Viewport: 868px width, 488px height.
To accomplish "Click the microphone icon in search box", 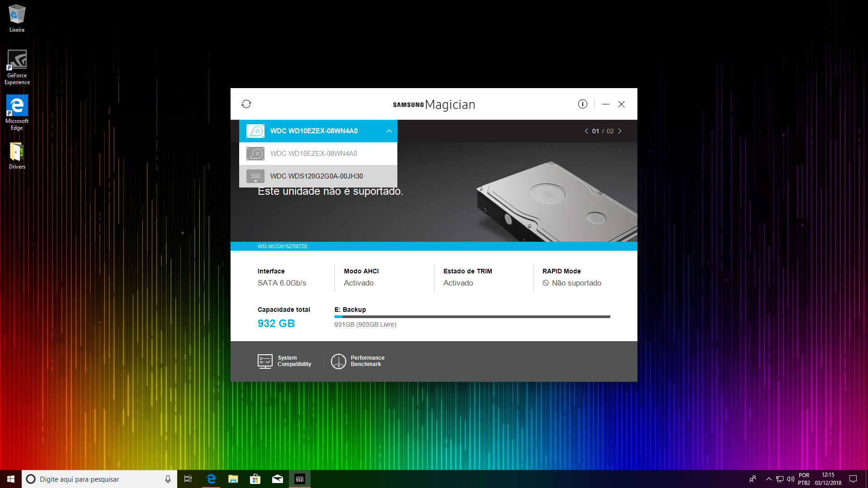I will tap(168, 479).
